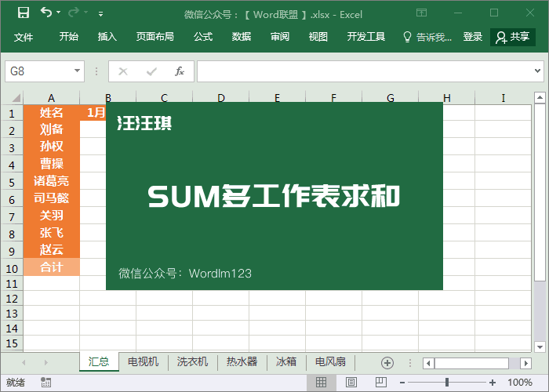Viewport: 549px width, 392px height.
Task: Click the Redo arrow icon
Action: pyautogui.click(x=74, y=13)
